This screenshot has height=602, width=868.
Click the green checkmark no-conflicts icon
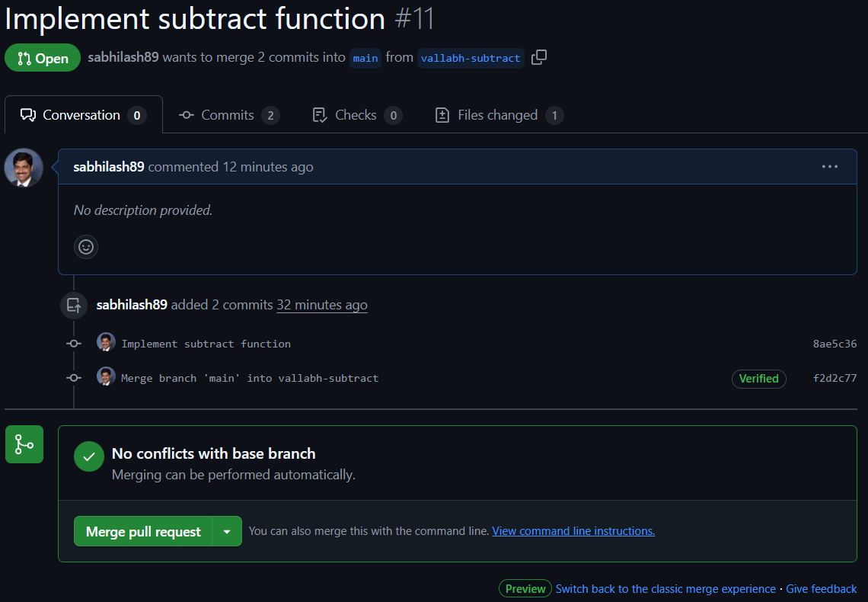click(89, 456)
